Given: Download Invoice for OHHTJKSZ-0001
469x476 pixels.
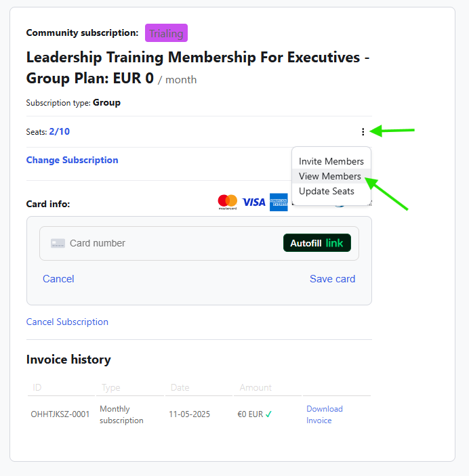Looking at the screenshot, I should tap(324, 414).
